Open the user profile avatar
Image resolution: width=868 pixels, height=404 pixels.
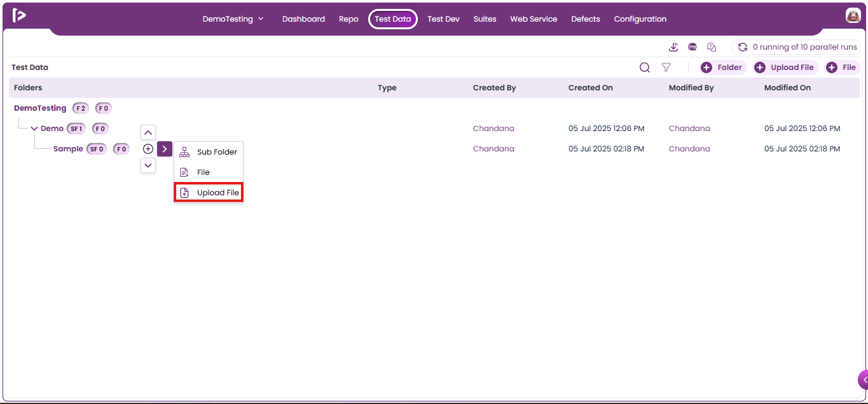click(x=853, y=16)
